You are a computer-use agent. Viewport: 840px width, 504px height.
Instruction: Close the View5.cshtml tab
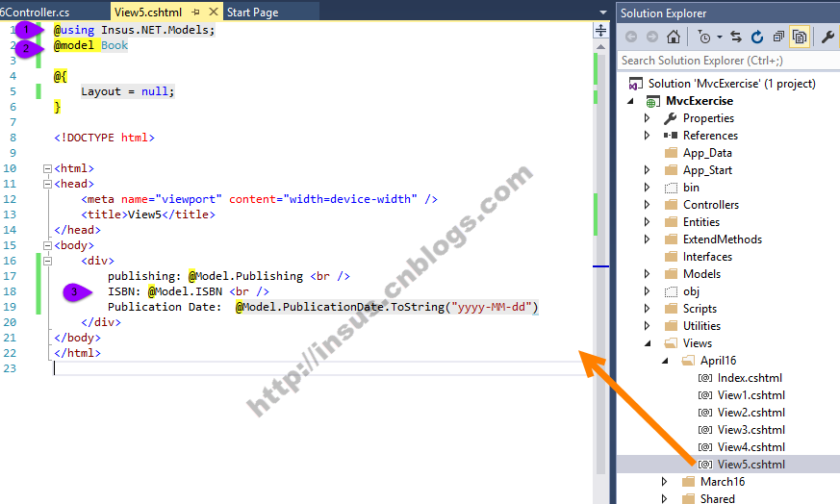[214, 12]
